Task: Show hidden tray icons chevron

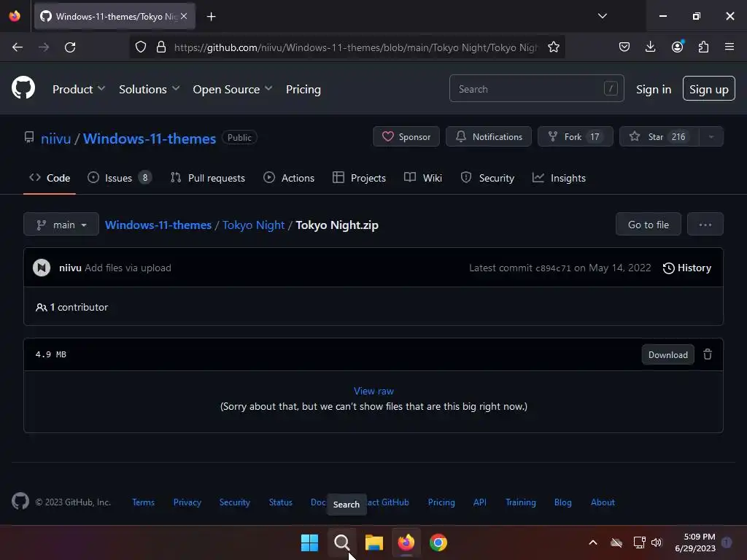Action: [x=593, y=542]
